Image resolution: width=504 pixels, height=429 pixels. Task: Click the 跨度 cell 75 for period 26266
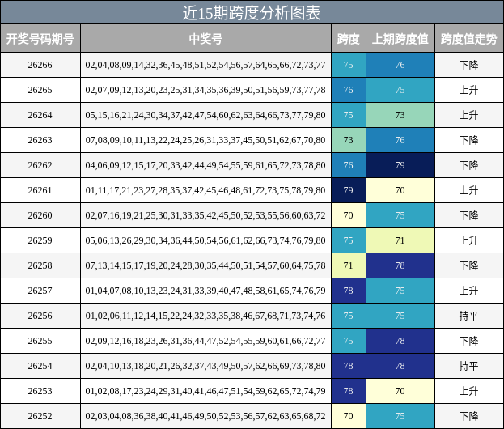(x=349, y=65)
